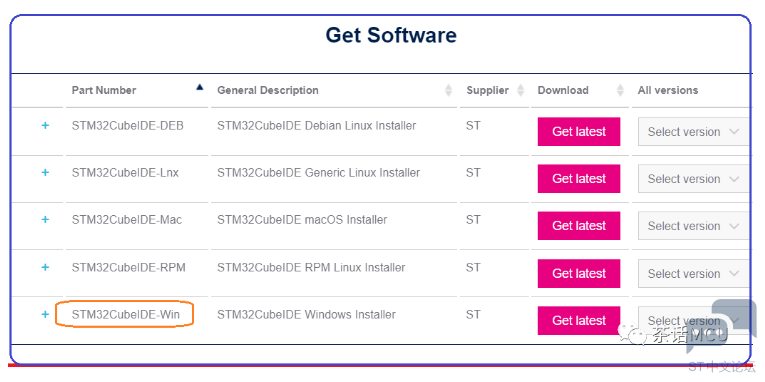Click the General Description column header
This screenshot has width=765, height=382.
pyautogui.click(x=268, y=90)
